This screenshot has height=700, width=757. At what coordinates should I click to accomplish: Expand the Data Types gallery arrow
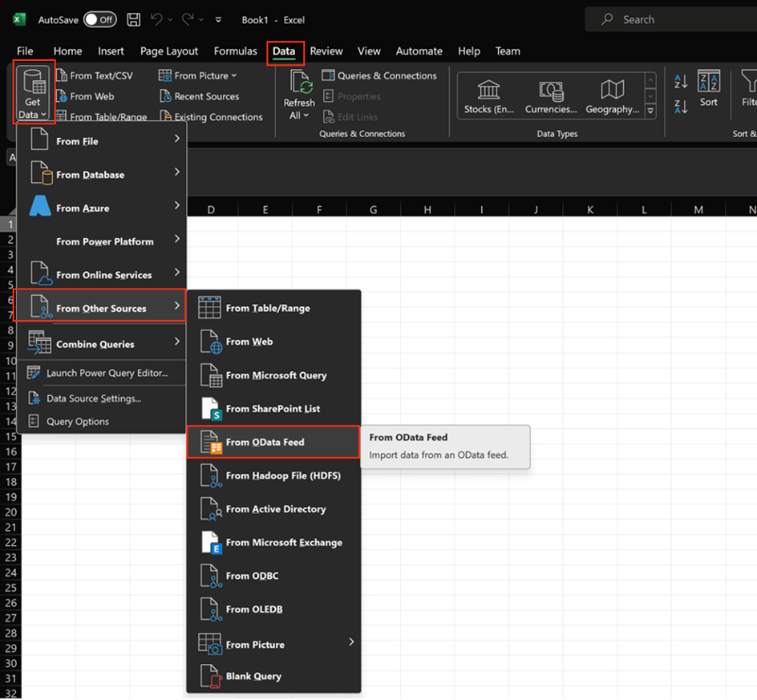(x=650, y=110)
